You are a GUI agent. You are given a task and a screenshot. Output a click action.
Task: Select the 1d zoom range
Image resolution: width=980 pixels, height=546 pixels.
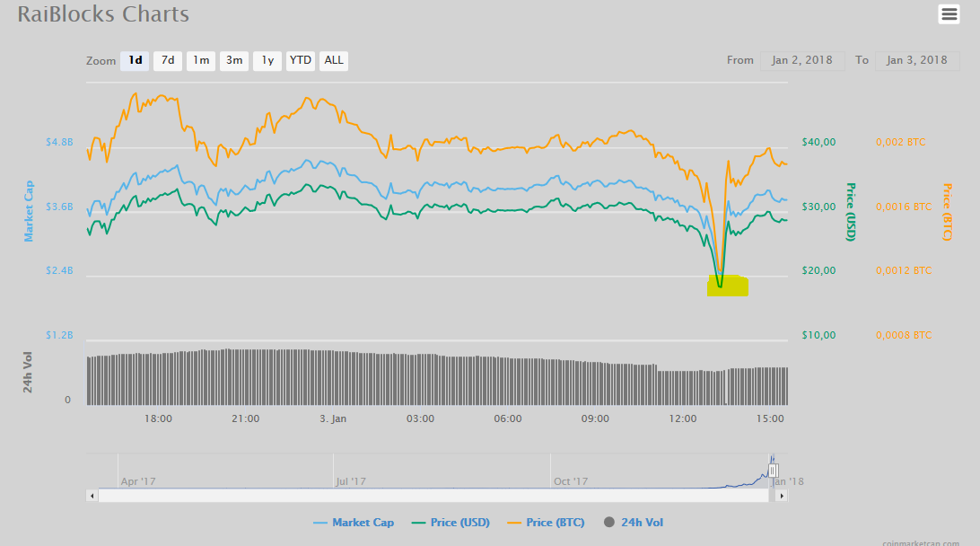tap(135, 61)
